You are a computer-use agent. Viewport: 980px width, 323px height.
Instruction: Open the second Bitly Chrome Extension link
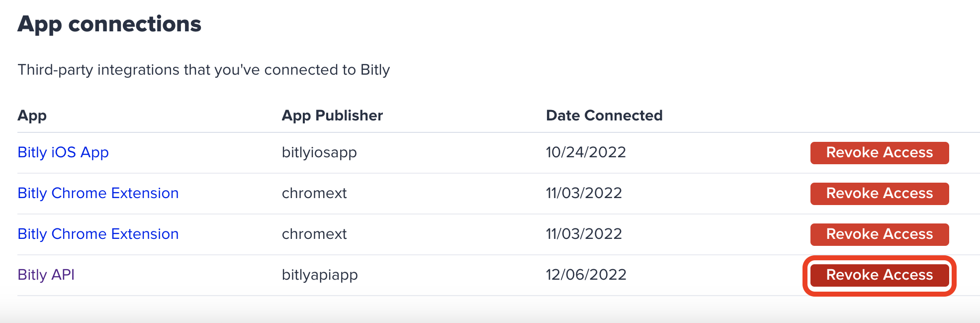coord(98,234)
